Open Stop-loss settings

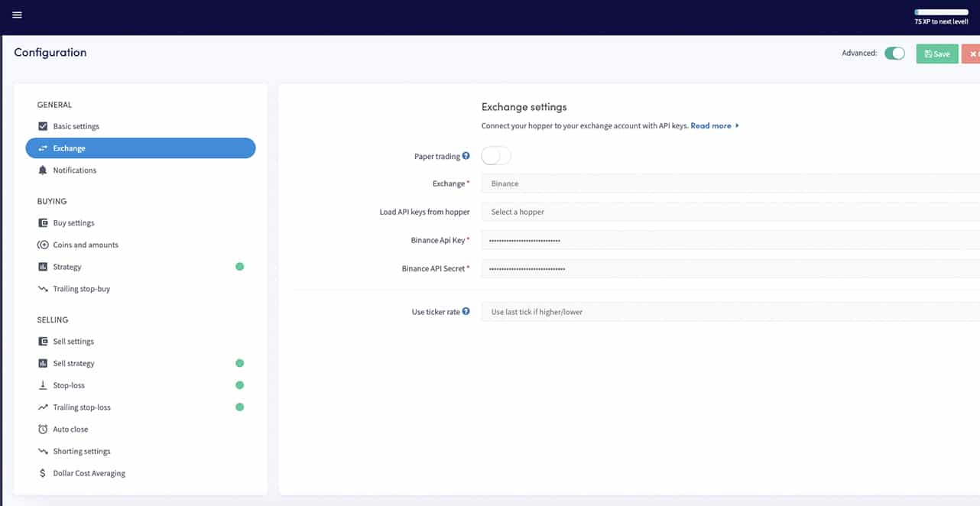click(x=141, y=385)
